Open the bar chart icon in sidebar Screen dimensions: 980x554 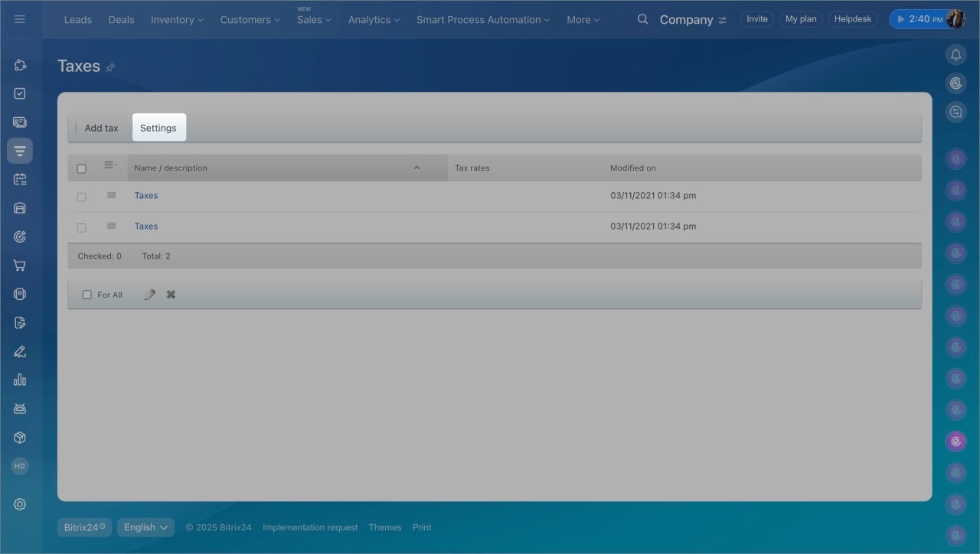20,380
